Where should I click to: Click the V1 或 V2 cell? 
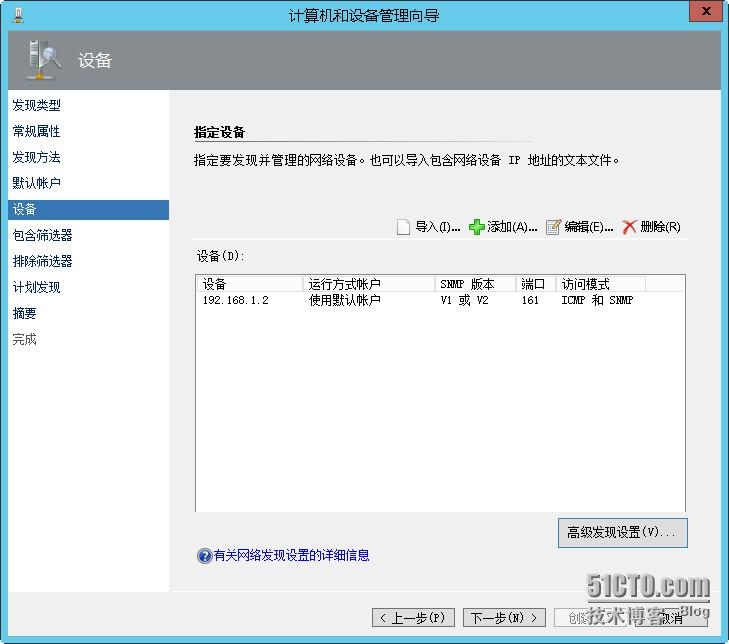[x=464, y=300]
